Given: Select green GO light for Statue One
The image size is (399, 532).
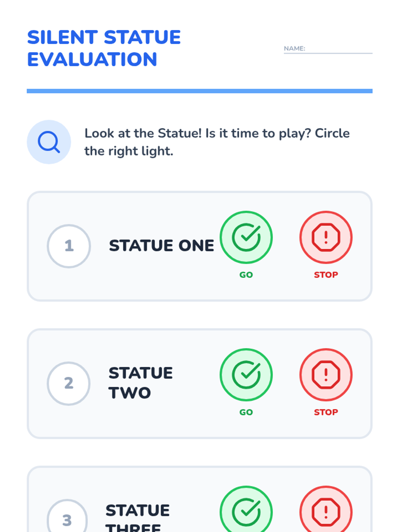Looking at the screenshot, I should 246,237.
